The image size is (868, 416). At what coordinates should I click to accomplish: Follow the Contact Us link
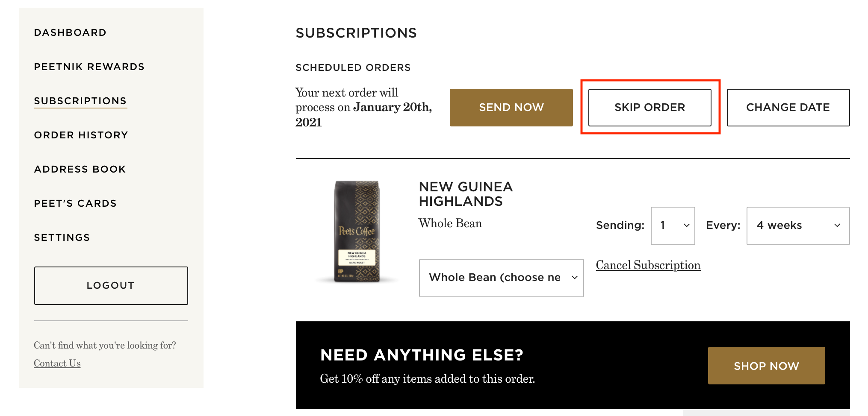pyautogui.click(x=57, y=363)
